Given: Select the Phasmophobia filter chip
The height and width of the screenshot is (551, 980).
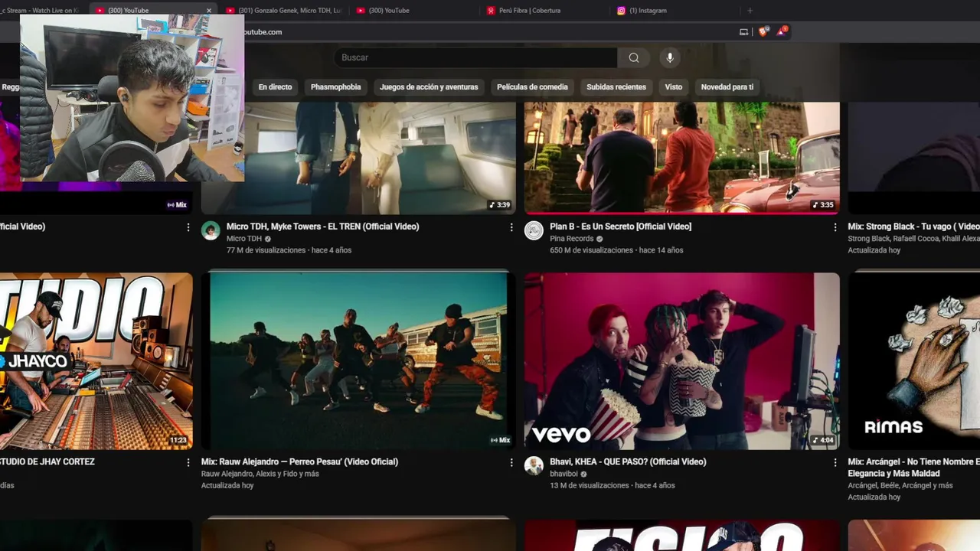Looking at the screenshot, I should point(335,87).
